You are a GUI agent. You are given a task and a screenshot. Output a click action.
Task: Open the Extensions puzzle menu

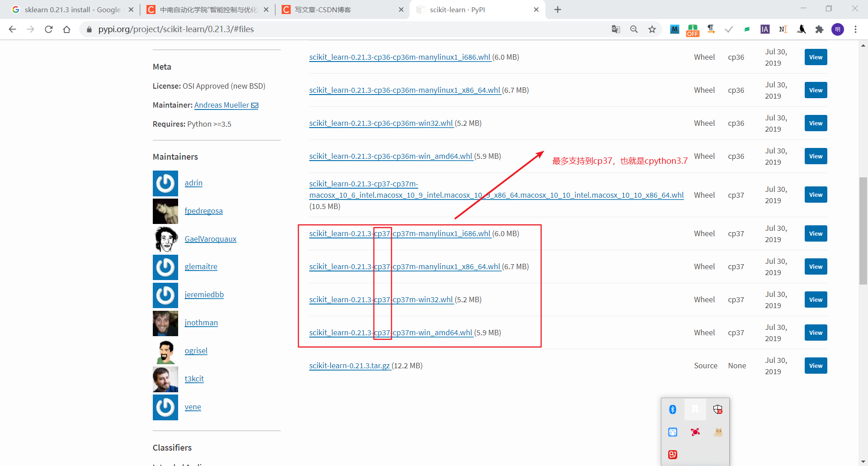point(819,29)
